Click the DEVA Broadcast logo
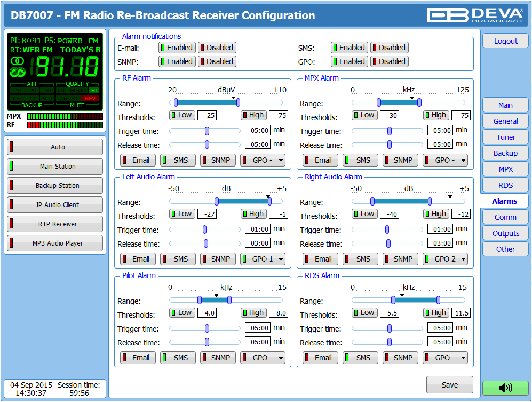532x402 pixels. coord(477,14)
